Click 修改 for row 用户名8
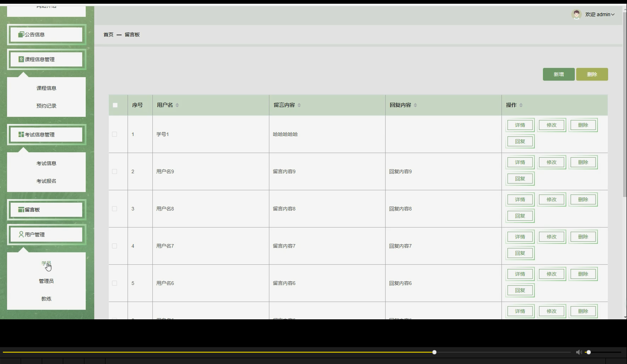Viewport: 627px width, 364px height. (x=552, y=199)
